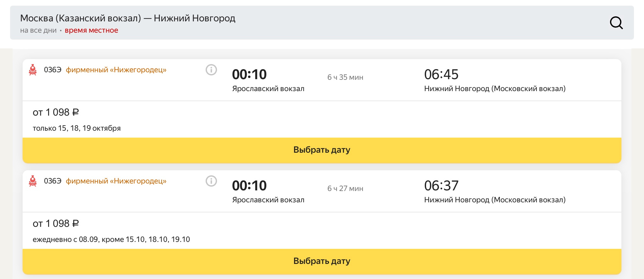Screen dimensions: 644x279
Task: Click arrival station under the 06:37 time
Action: coord(495,200)
